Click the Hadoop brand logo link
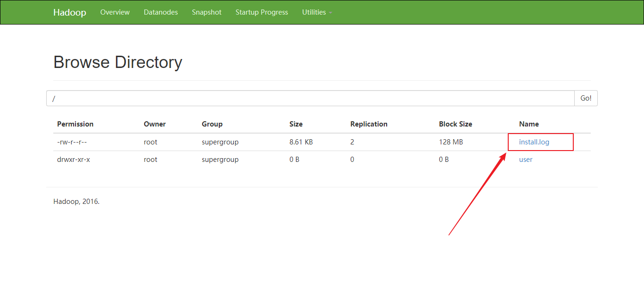Viewport: 644px width, 295px height. [69, 12]
